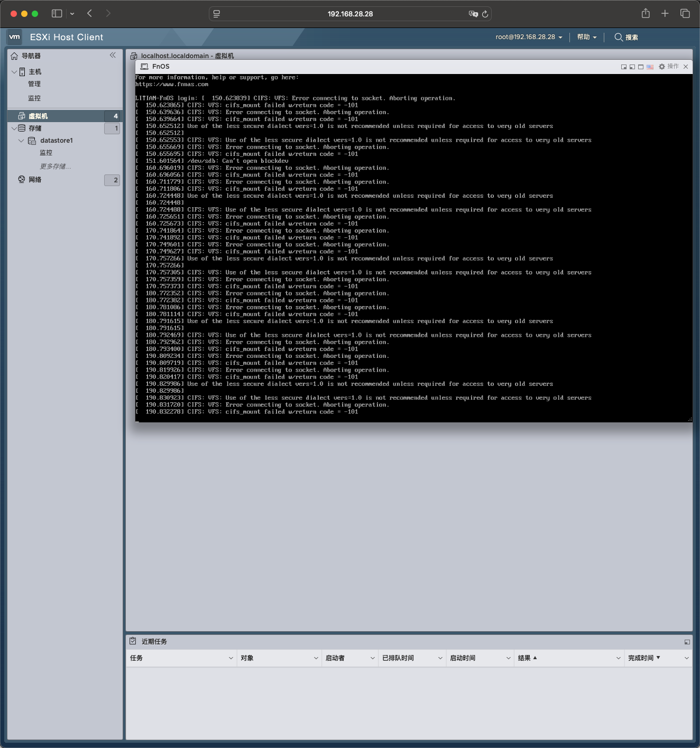Sort tasks by the 结果 column header
This screenshot has width=700, height=748.
[x=524, y=658]
